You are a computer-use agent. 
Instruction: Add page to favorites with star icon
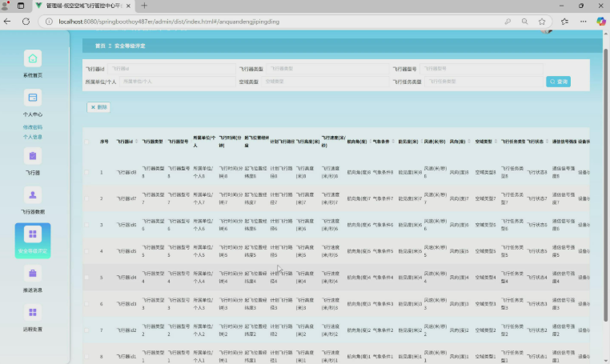542,22
